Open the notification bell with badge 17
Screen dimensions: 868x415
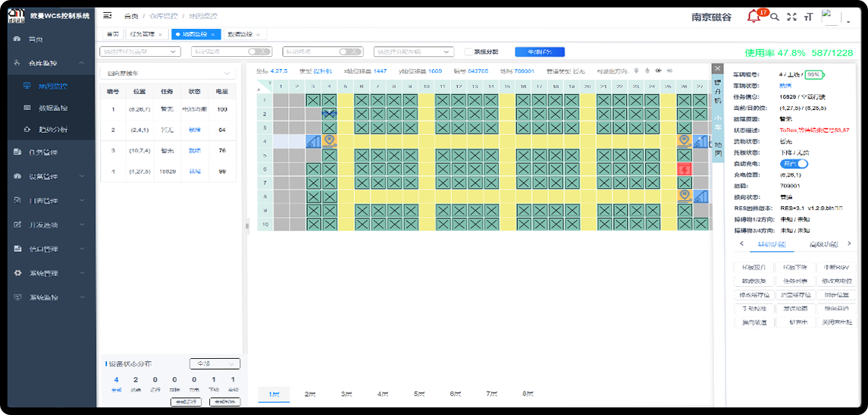point(754,16)
